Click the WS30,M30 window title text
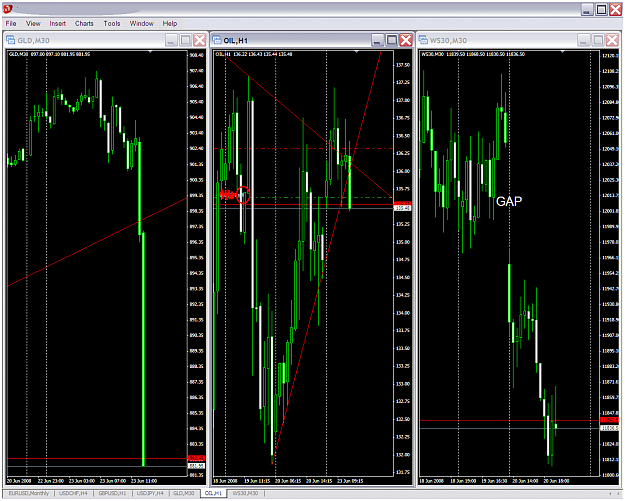The width and height of the screenshot is (625, 501). (x=448, y=40)
